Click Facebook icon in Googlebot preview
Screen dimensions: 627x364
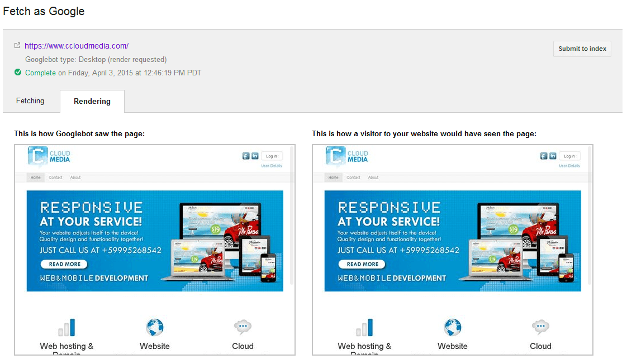tap(246, 156)
